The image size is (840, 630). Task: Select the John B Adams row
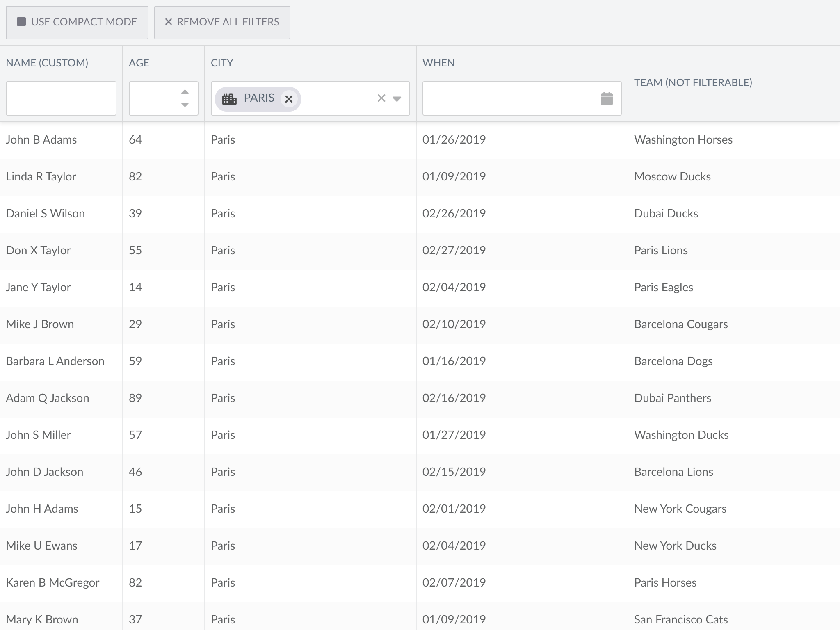(x=41, y=140)
